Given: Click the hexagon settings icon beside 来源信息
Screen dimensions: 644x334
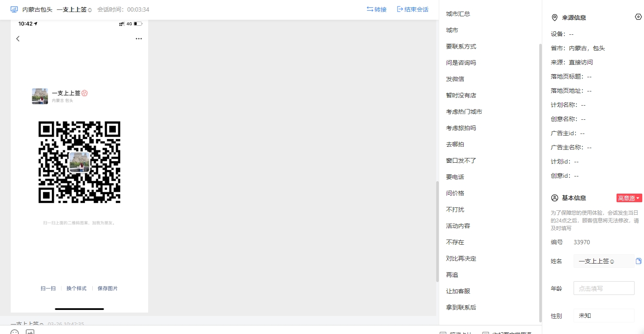Looking at the screenshot, I should tap(638, 17).
